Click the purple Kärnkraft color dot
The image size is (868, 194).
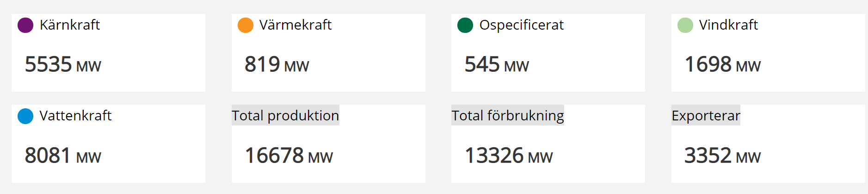pos(25,25)
